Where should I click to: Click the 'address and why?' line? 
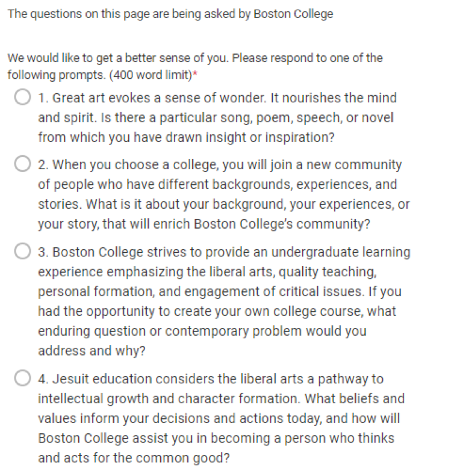click(x=92, y=351)
